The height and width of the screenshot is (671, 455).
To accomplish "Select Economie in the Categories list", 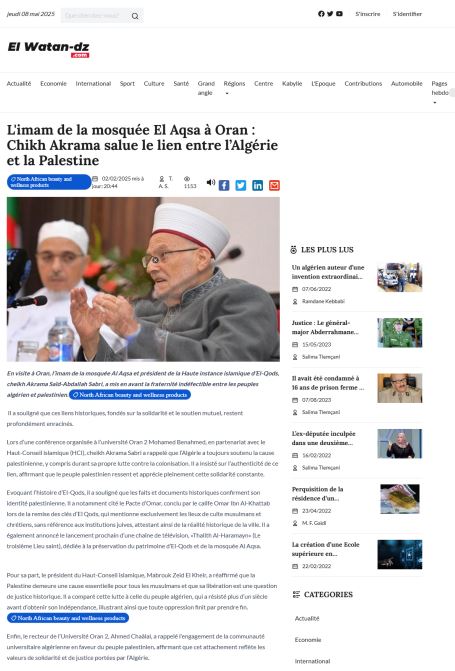I will [x=308, y=640].
